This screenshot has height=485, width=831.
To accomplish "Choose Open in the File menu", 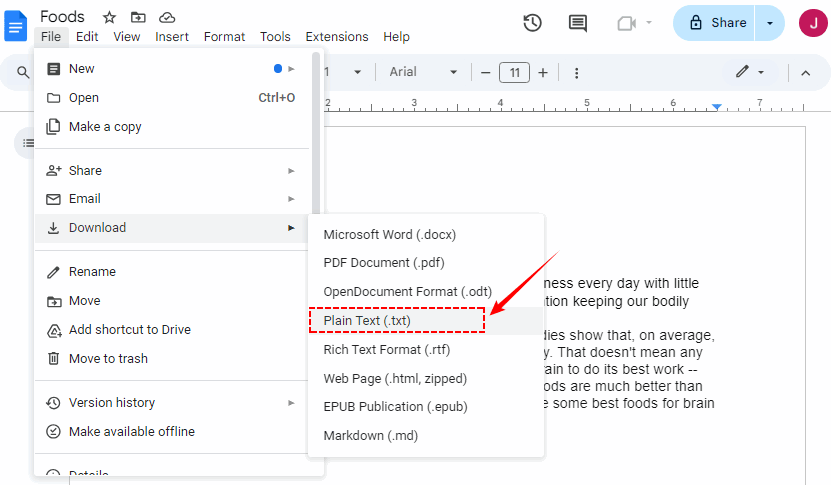I will pyautogui.click(x=172, y=98).
